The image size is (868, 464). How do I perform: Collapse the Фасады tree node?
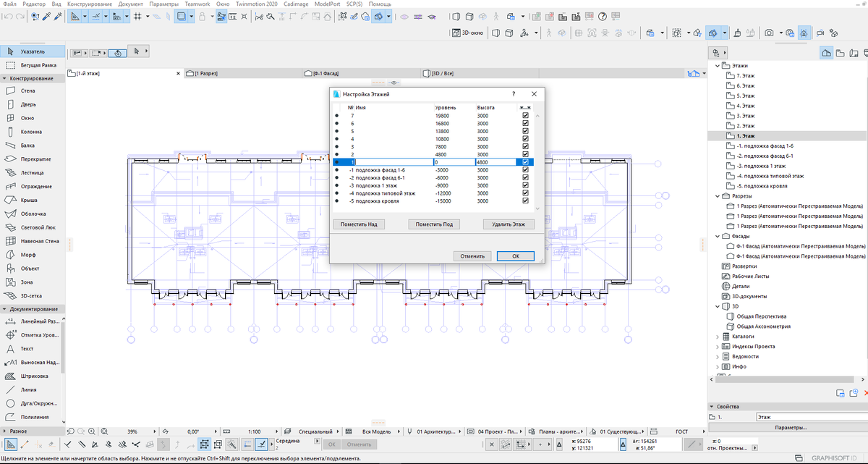pyautogui.click(x=718, y=236)
